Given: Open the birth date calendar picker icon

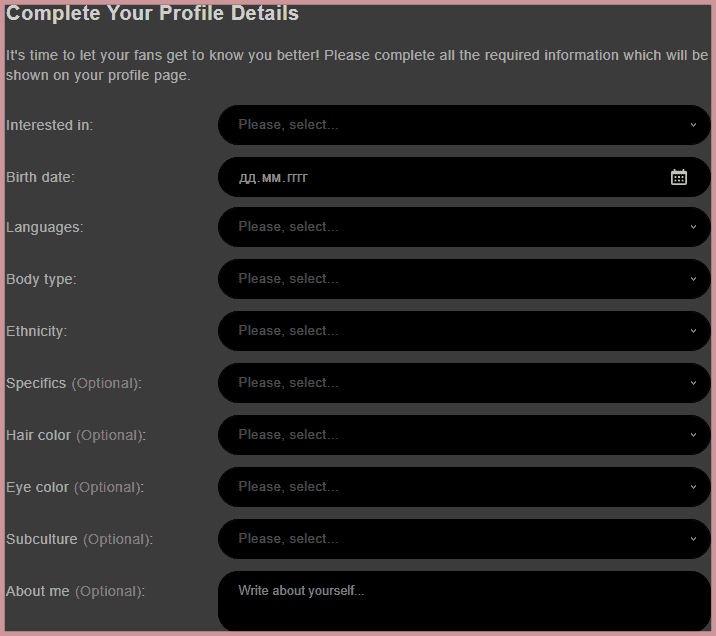Looking at the screenshot, I should [679, 177].
